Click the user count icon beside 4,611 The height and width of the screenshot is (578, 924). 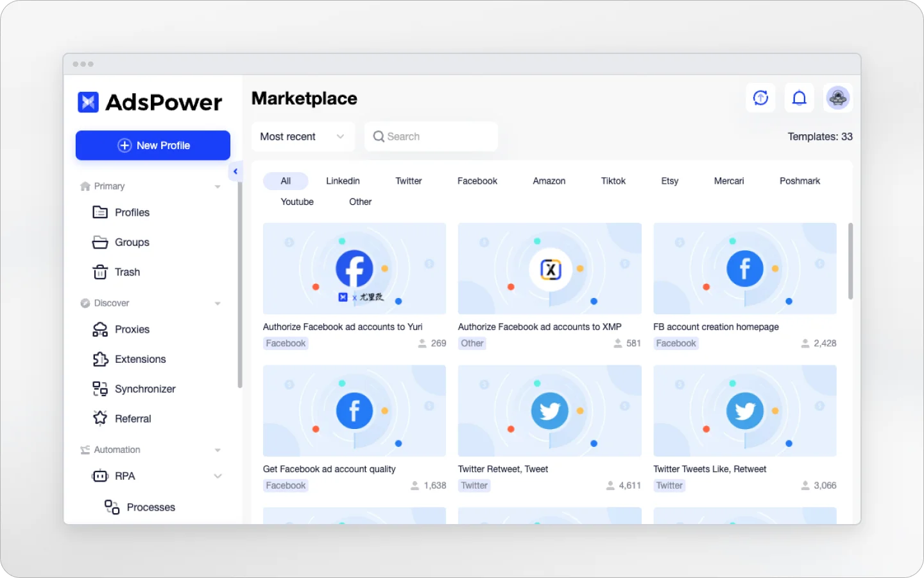(x=610, y=486)
